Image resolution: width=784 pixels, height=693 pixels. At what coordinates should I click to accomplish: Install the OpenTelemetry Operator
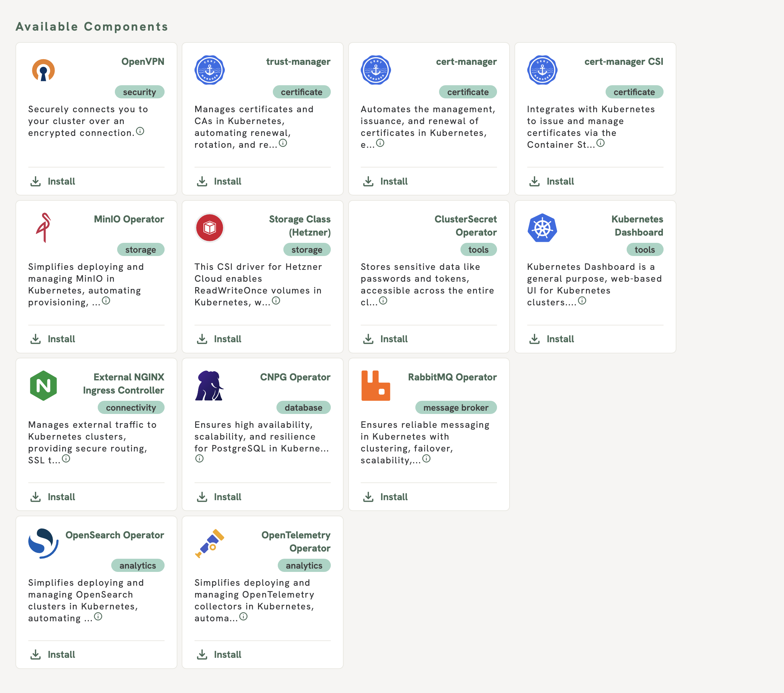[x=219, y=654]
